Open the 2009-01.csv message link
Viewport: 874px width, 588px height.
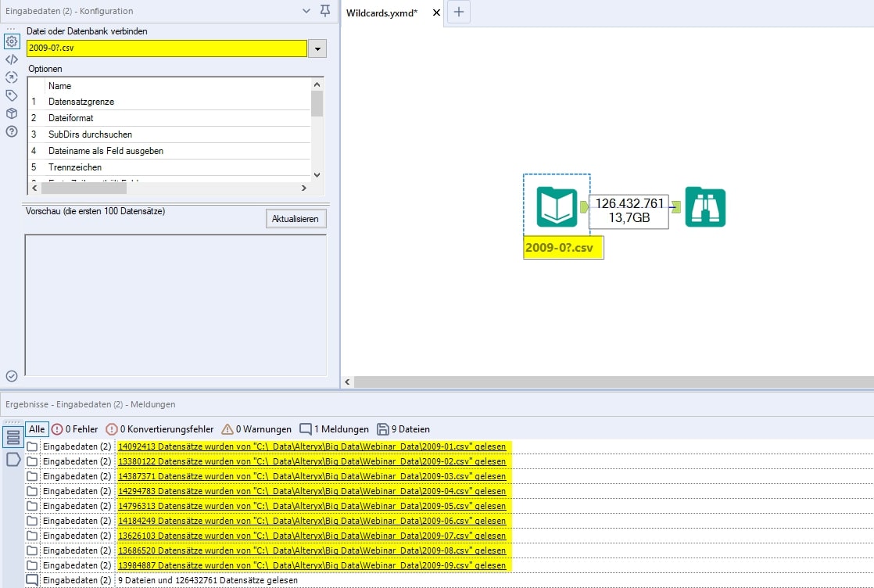pos(312,446)
